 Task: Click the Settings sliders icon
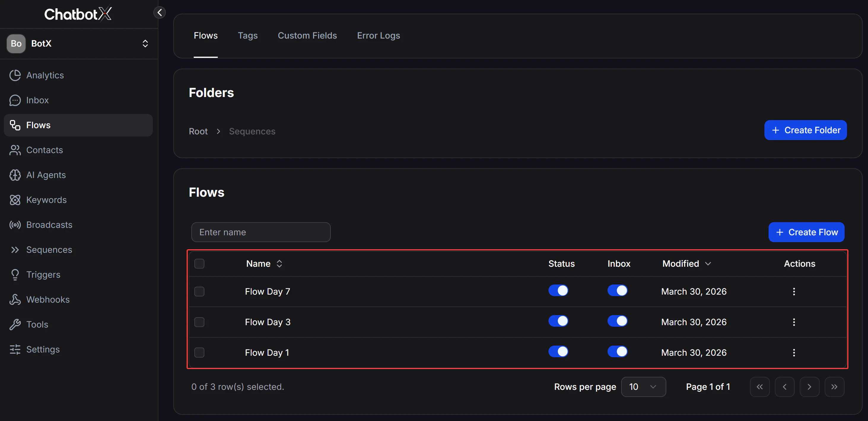(x=15, y=349)
